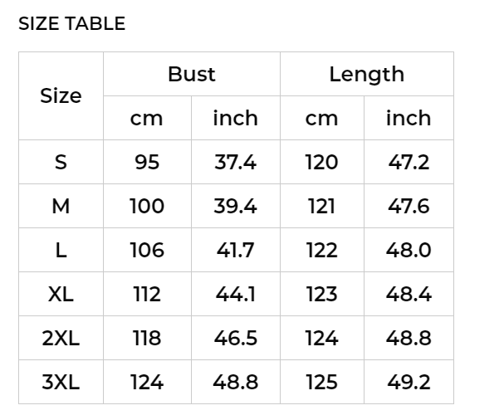Click the Length column header
This screenshot has height=420, width=504.
coord(366,74)
